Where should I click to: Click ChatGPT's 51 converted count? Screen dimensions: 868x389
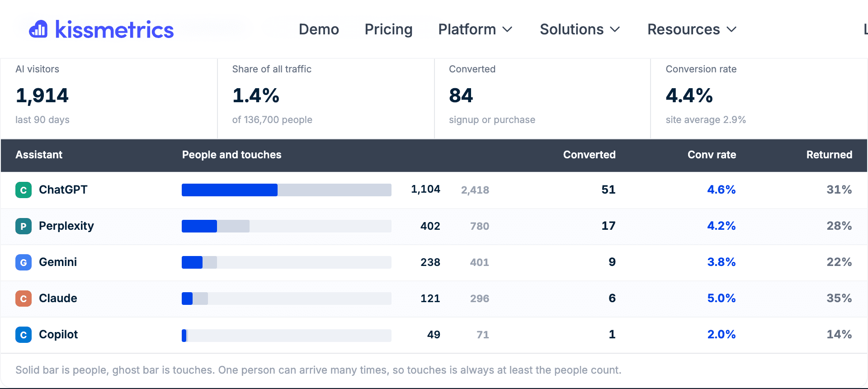(609, 190)
